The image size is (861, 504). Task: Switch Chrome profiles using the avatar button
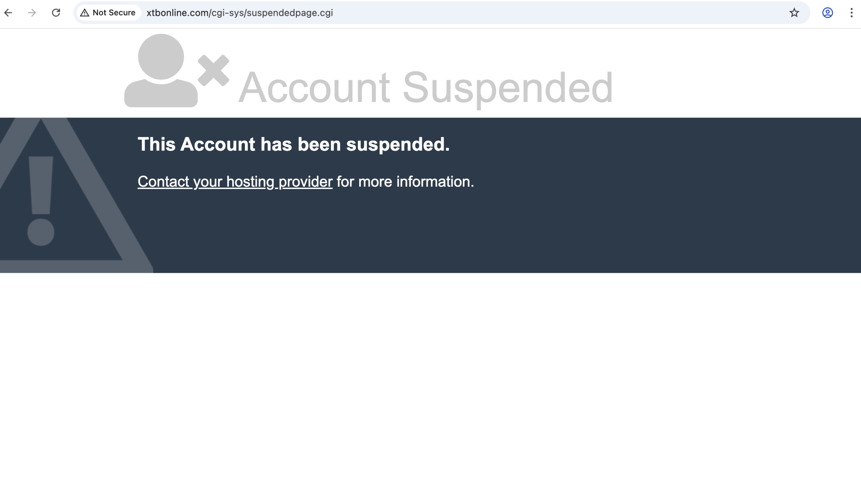[827, 13]
